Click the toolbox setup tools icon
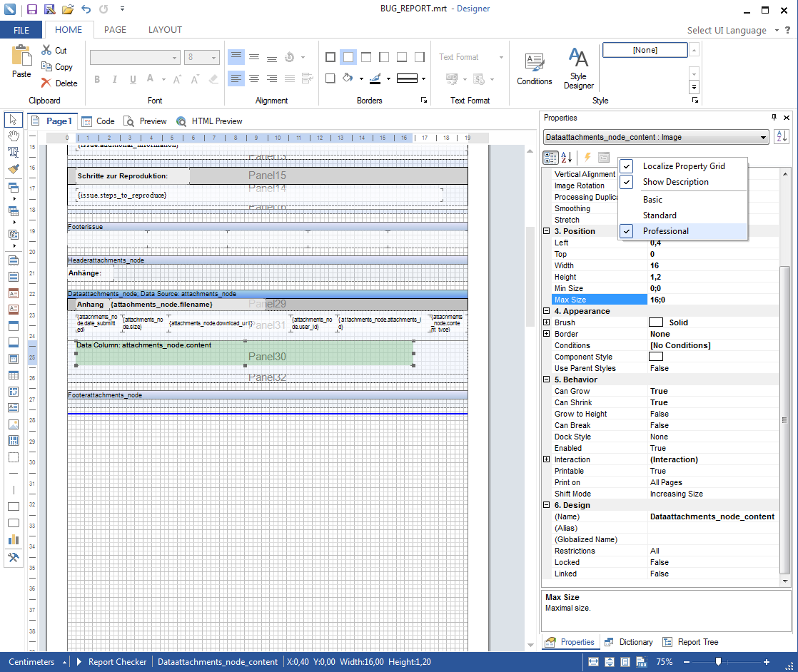Screen dimensions: 798x672 pyautogui.click(x=14, y=558)
